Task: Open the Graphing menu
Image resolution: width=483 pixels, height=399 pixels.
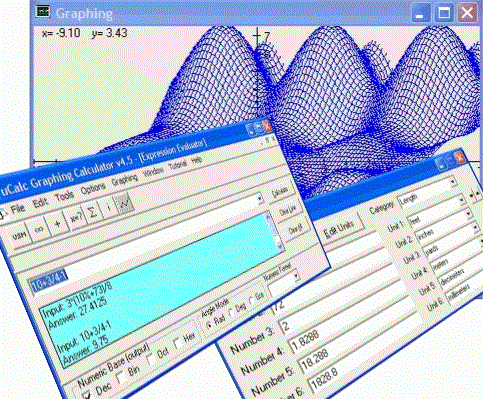Action: pyautogui.click(x=125, y=180)
